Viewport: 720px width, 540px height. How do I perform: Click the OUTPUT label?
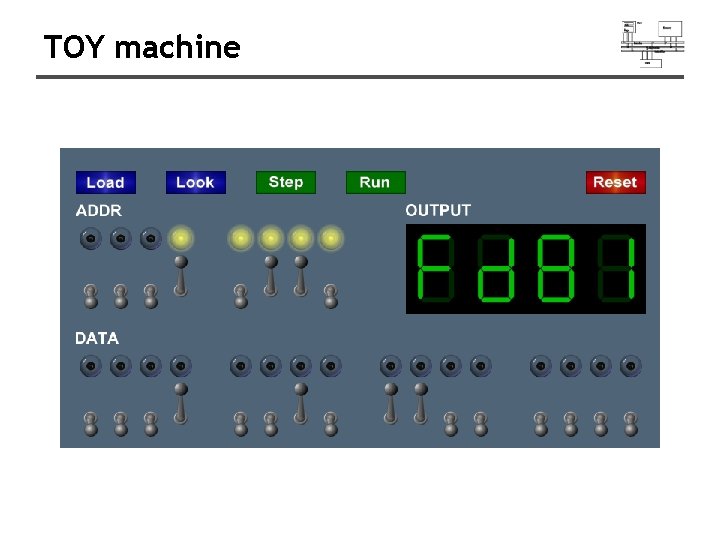pyautogui.click(x=438, y=210)
